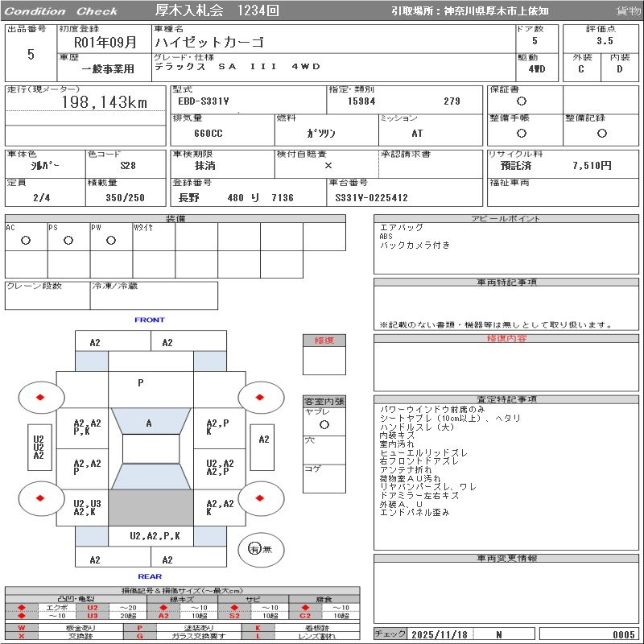
Task: Click the gray shaded cargo area on diagram
Action: [x=151, y=509]
